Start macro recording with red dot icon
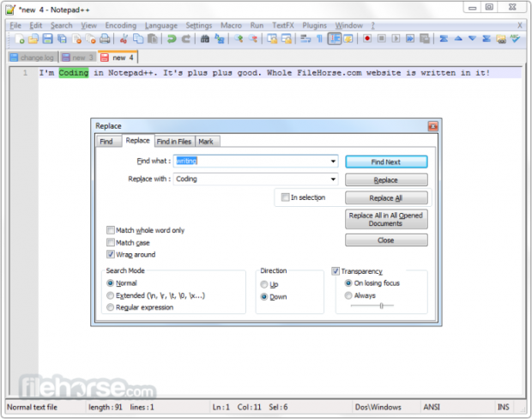 point(367,39)
